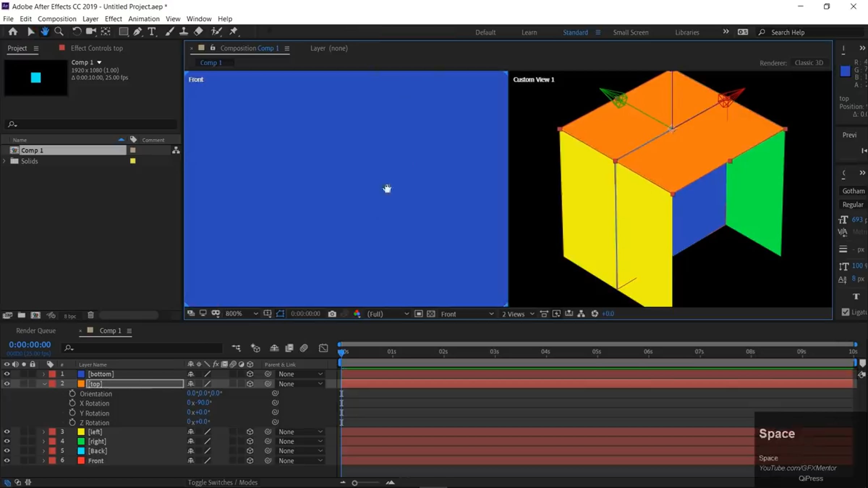Open the 800% magnification dropdown
Screen dimensions: 868x488
point(241,314)
